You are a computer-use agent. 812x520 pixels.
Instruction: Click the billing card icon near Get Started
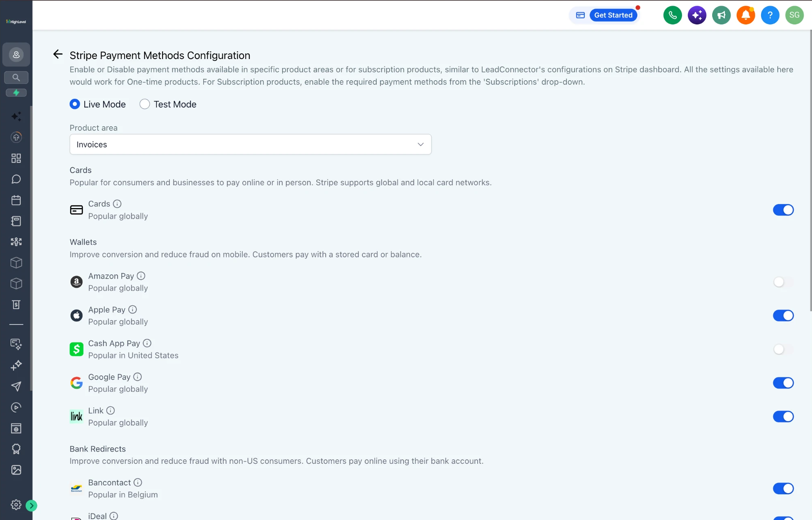(x=580, y=15)
